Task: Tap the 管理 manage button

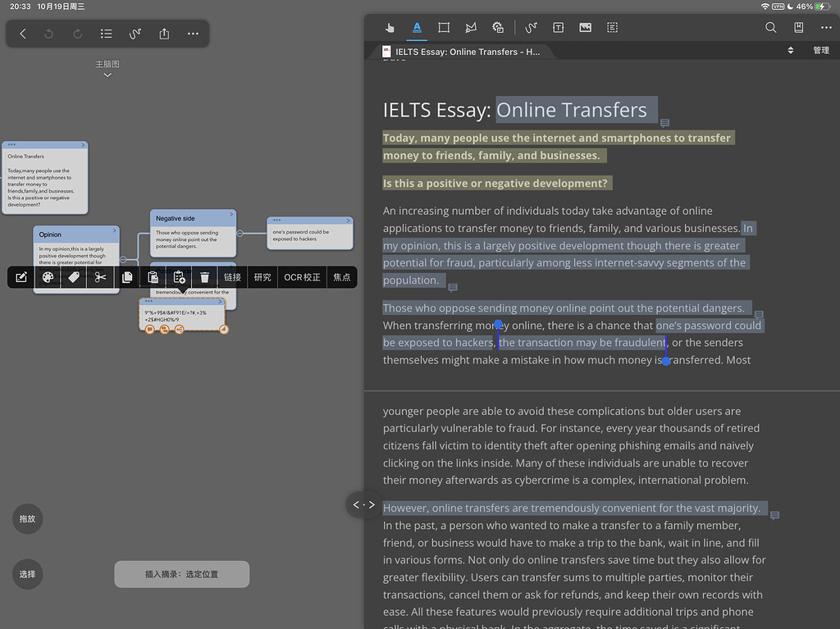Action: point(820,51)
